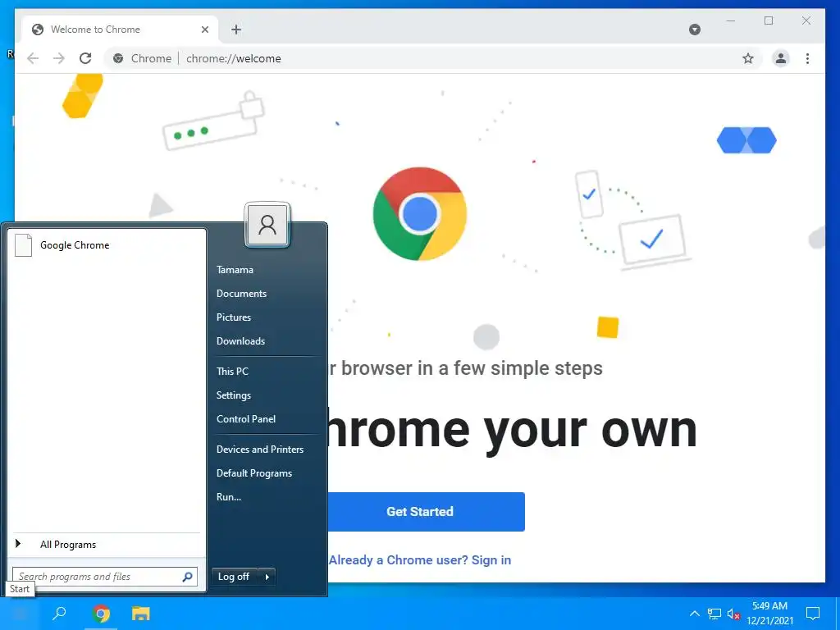Image resolution: width=840 pixels, height=630 pixels.
Task: Open Tamama user folder
Action: tap(235, 270)
